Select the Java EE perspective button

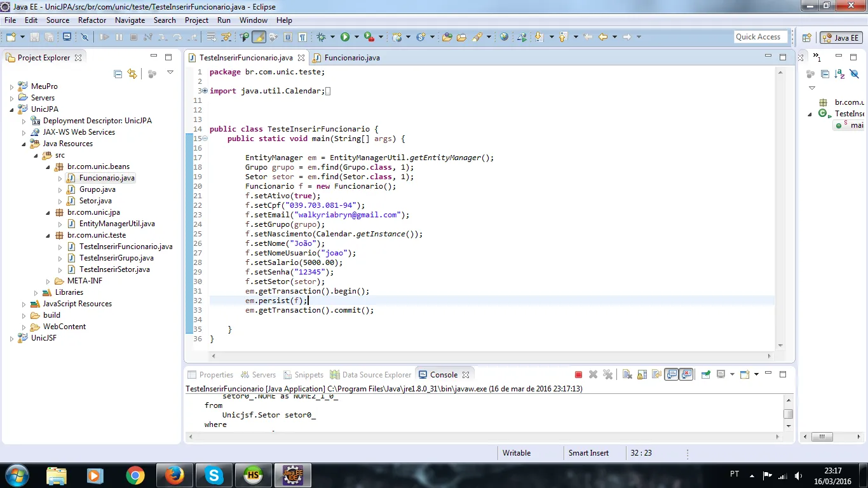(x=841, y=37)
